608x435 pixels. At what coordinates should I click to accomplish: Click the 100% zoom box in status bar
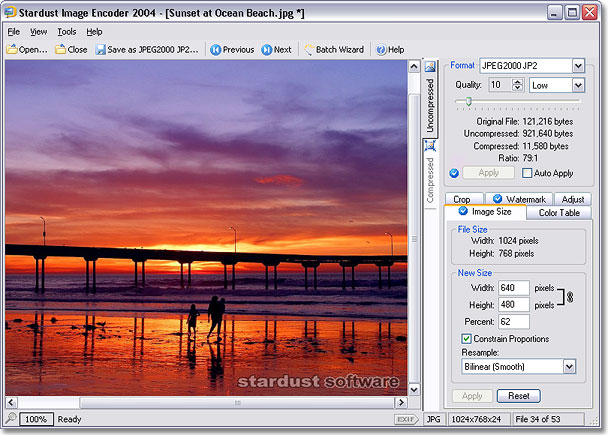(x=36, y=419)
